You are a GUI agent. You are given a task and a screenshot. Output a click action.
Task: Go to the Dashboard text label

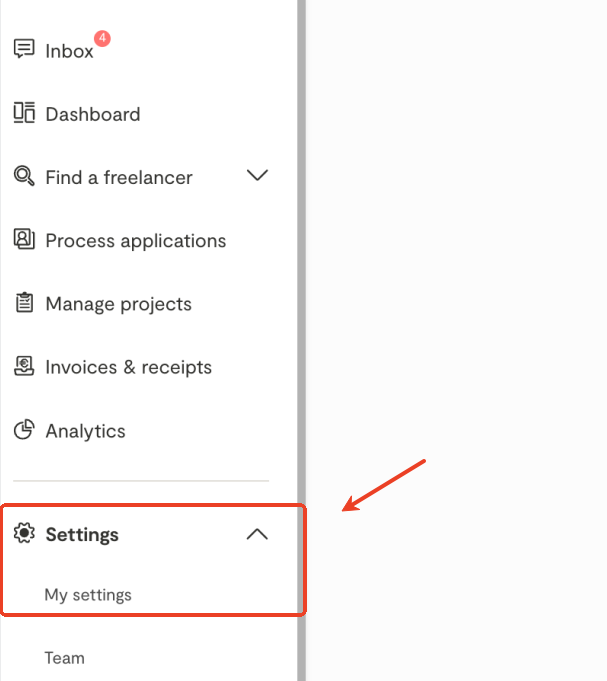[92, 114]
